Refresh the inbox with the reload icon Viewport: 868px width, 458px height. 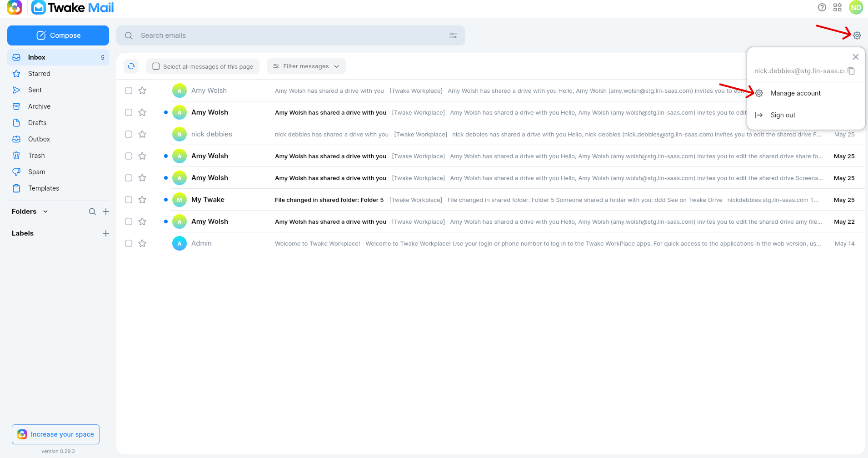(x=131, y=66)
